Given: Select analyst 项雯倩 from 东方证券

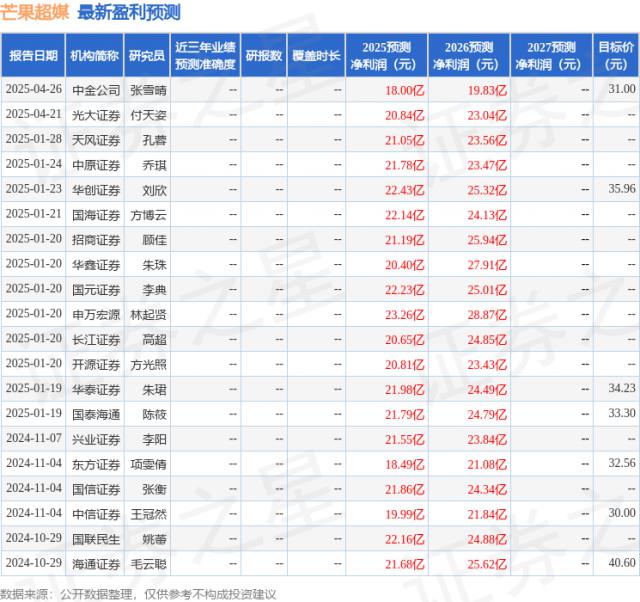Looking at the screenshot, I should click(147, 463).
